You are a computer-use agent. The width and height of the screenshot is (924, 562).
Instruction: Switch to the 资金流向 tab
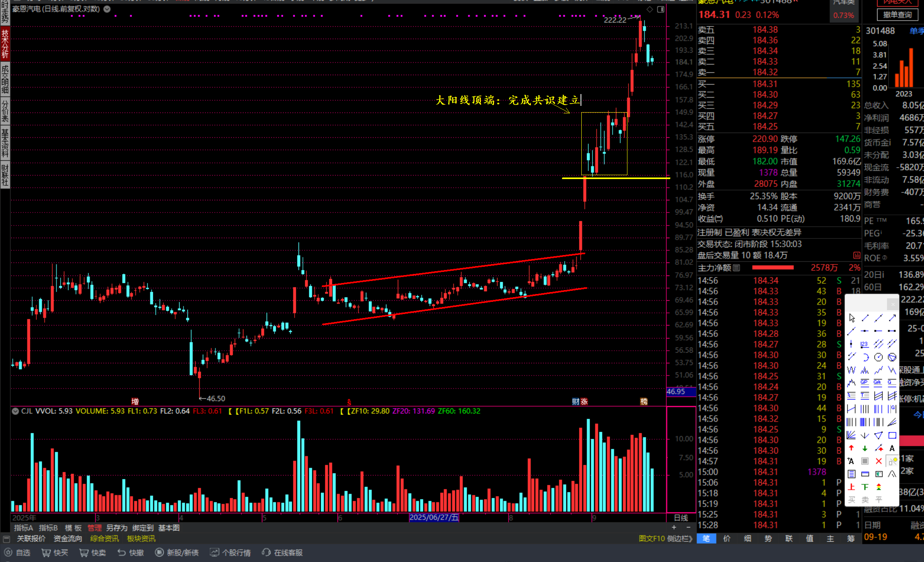point(68,539)
